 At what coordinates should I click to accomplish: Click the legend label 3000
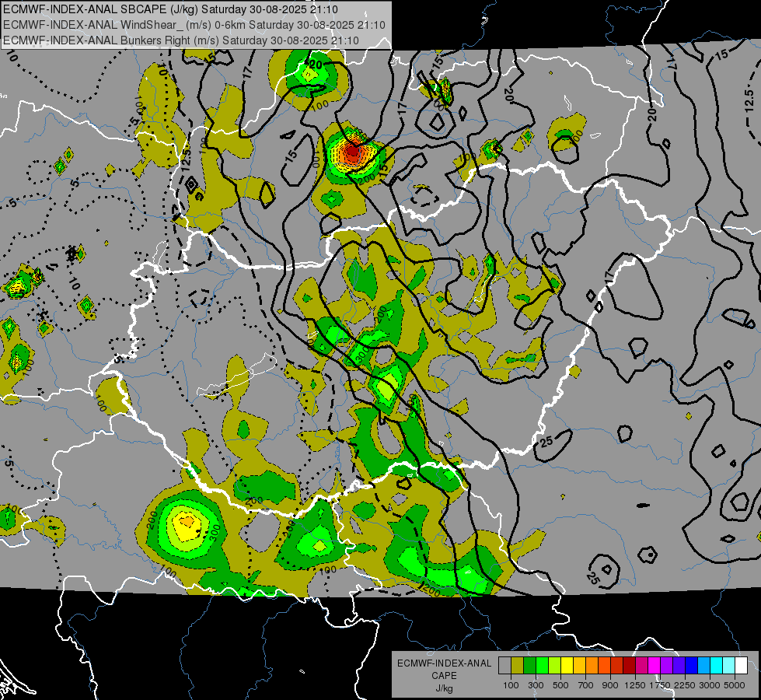click(710, 685)
